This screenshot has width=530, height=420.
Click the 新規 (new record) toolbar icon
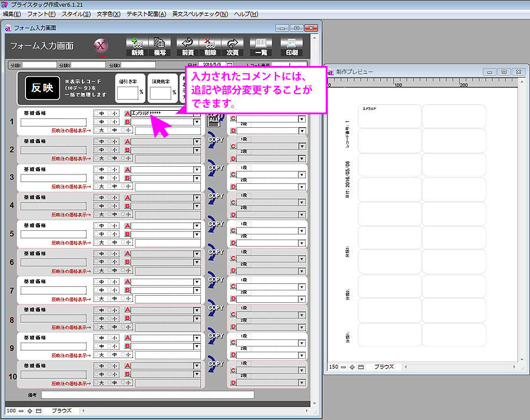click(x=137, y=47)
